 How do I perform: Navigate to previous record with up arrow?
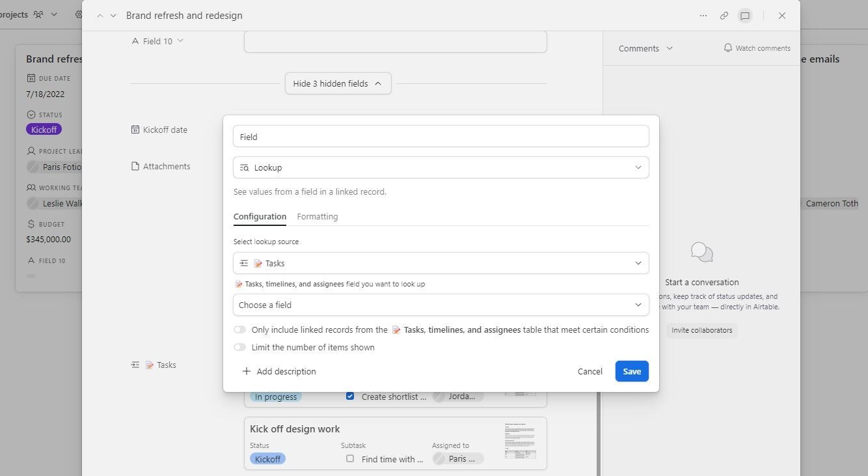[99, 15]
